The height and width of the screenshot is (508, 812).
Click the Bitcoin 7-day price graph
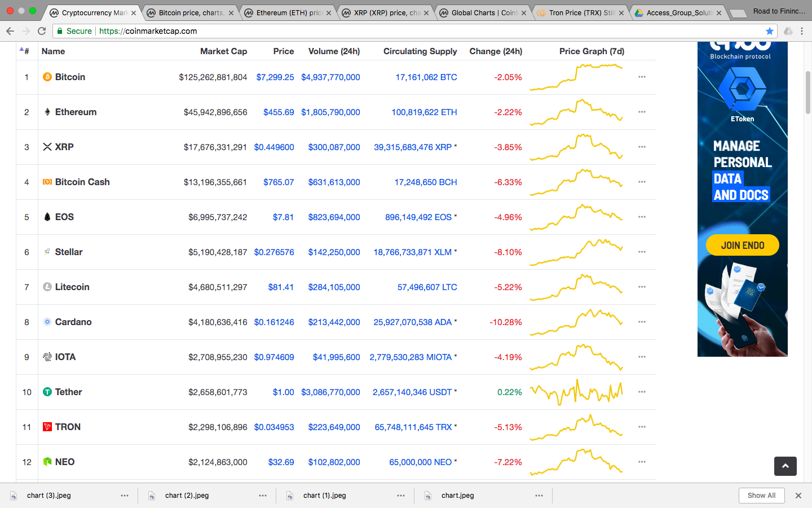pos(576,77)
